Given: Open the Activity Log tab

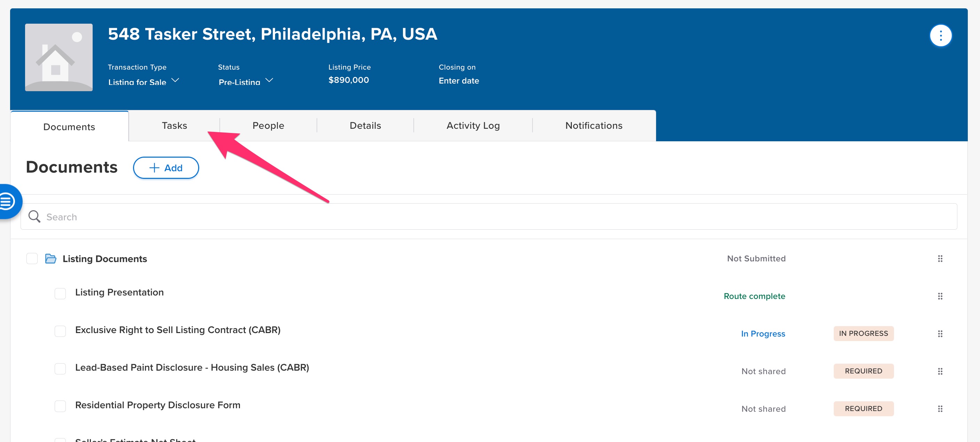Looking at the screenshot, I should 473,126.
